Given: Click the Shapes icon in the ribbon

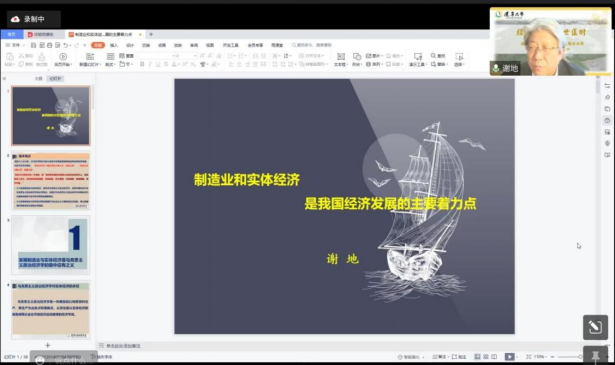Looking at the screenshot, I should [x=357, y=56].
